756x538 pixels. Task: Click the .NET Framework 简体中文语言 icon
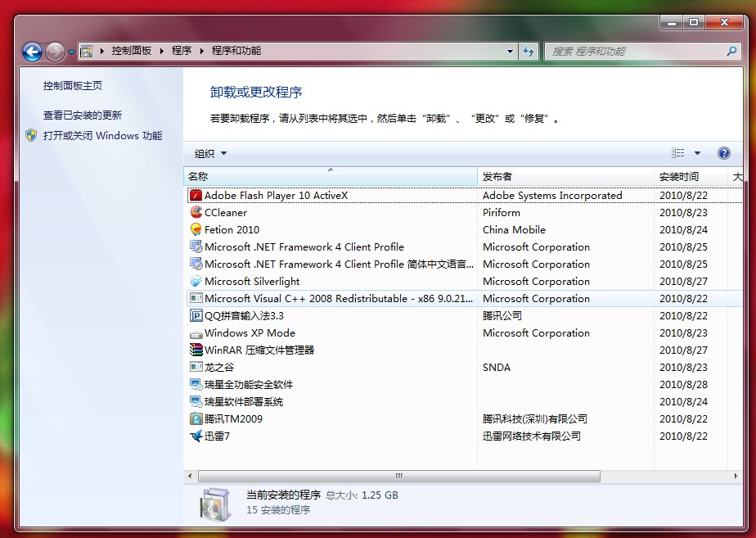pos(196,264)
